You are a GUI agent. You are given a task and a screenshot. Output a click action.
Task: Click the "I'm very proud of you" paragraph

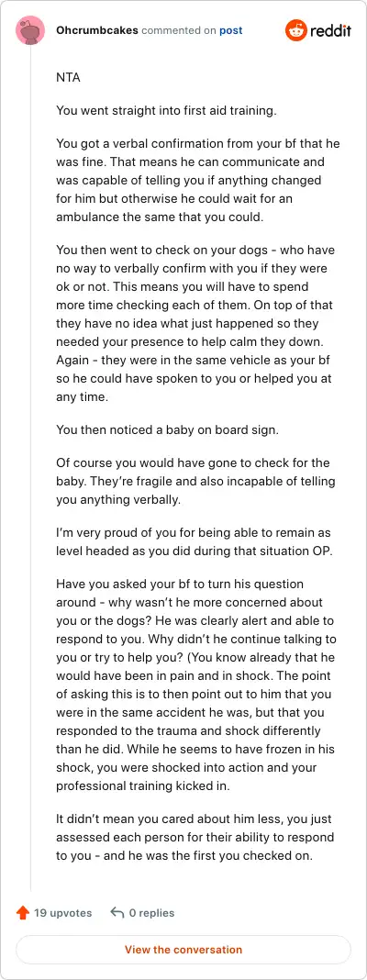click(195, 542)
